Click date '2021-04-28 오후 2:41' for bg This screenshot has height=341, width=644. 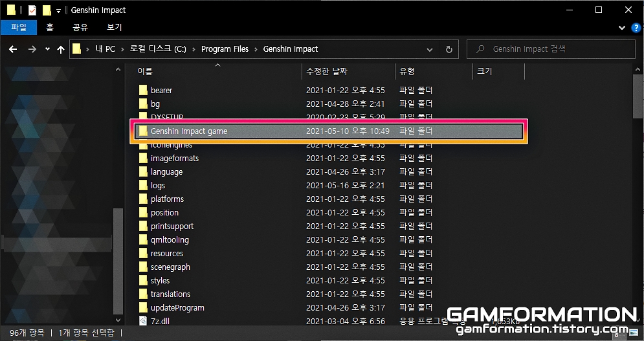(346, 104)
